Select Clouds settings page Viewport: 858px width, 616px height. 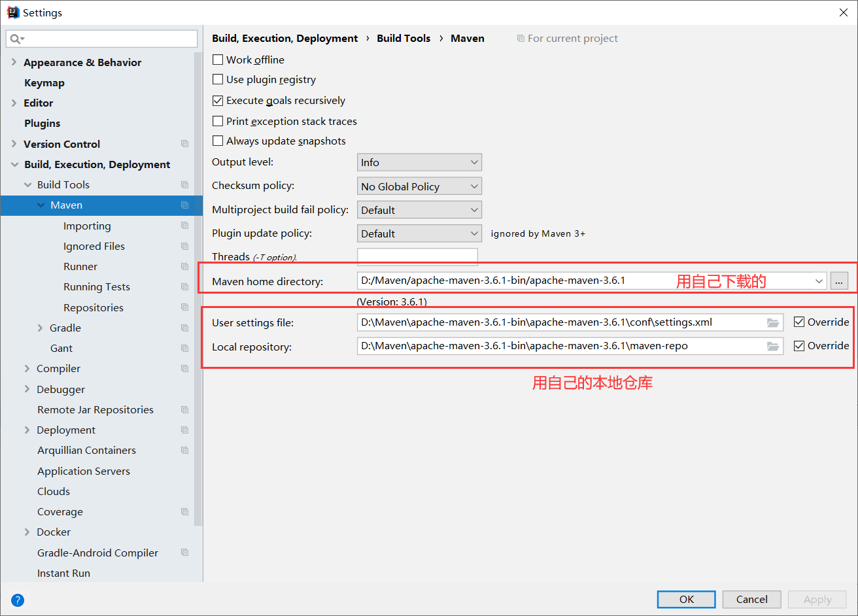click(x=54, y=492)
